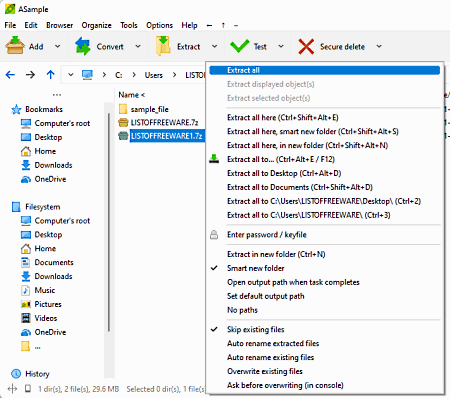Click the green Test checkmark icon
Screen dimensions: 450x398
coord(239,46)
